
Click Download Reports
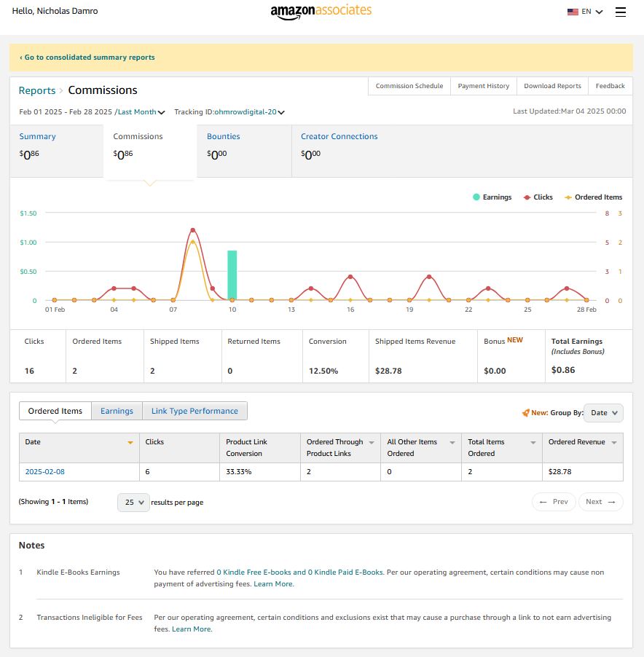552,86
